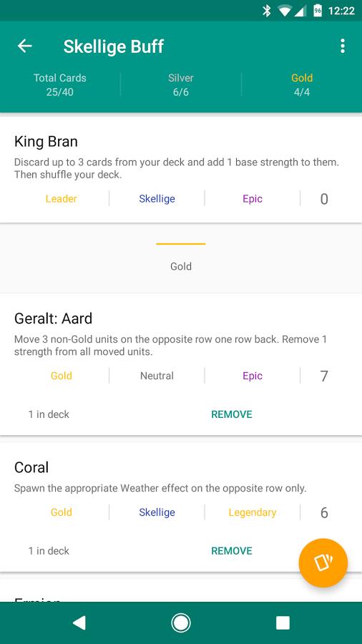Select the Total Cards 25/40 counter

pyautogui.click(x=60, y=84)
